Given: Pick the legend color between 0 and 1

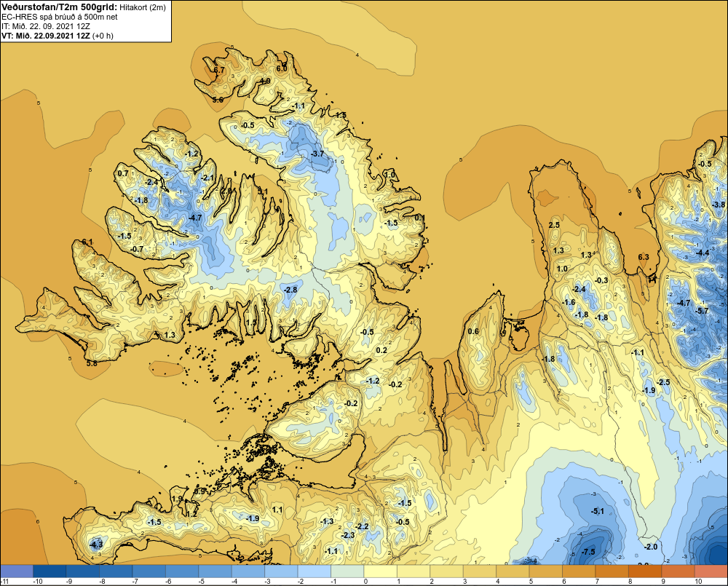Looking at the screenshot, I should tap(381, 571).
